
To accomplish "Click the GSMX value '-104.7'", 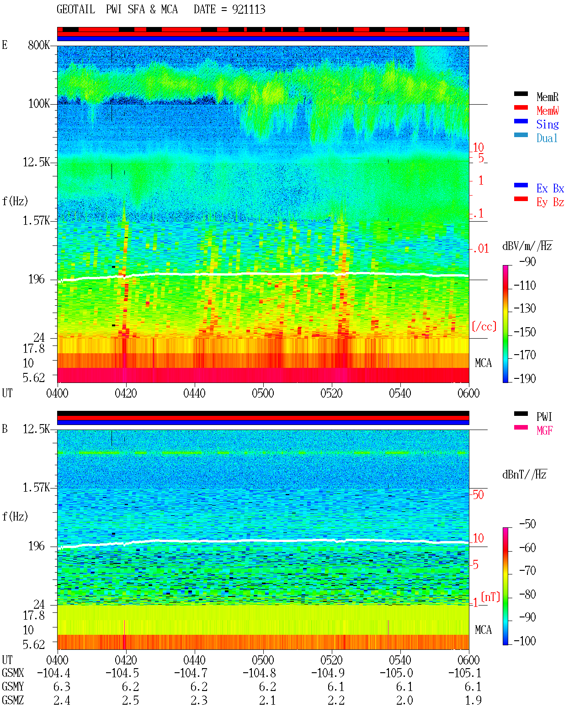I will [191, 673].
